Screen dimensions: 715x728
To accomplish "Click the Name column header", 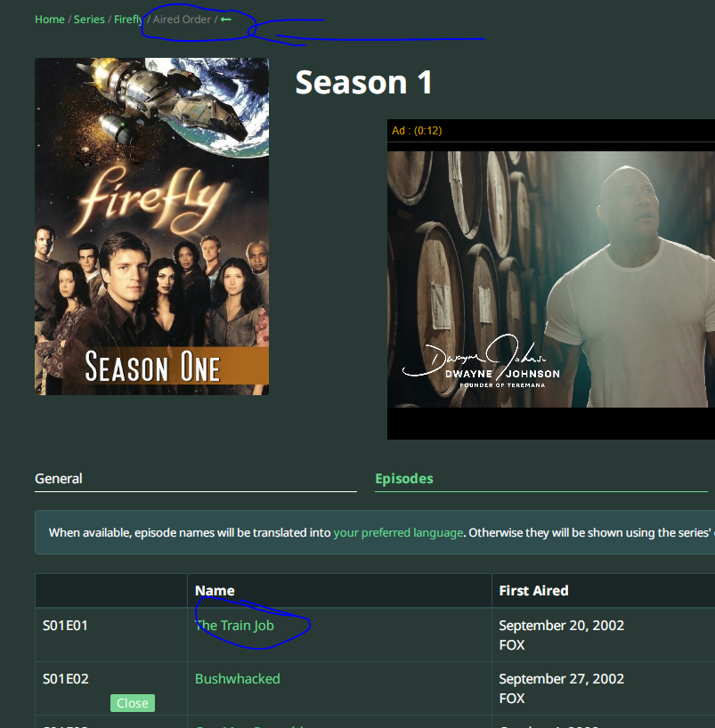I will (x=215, y=591).
